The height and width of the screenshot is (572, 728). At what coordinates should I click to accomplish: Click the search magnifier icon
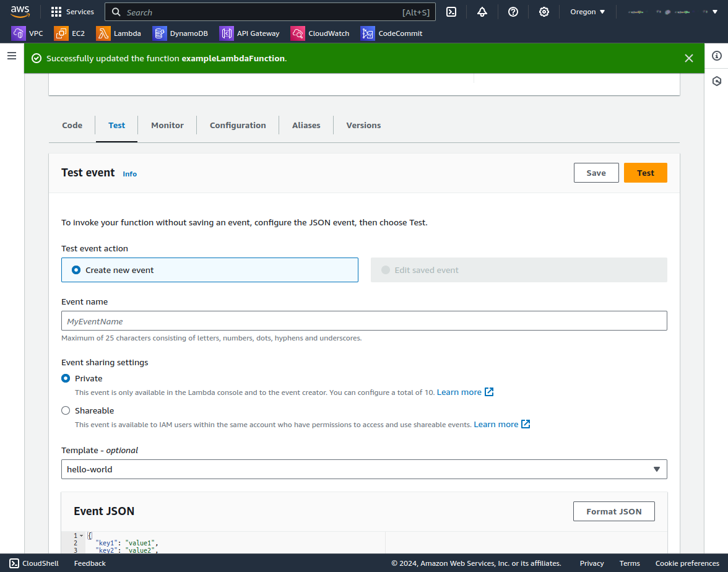pos(116,12)
